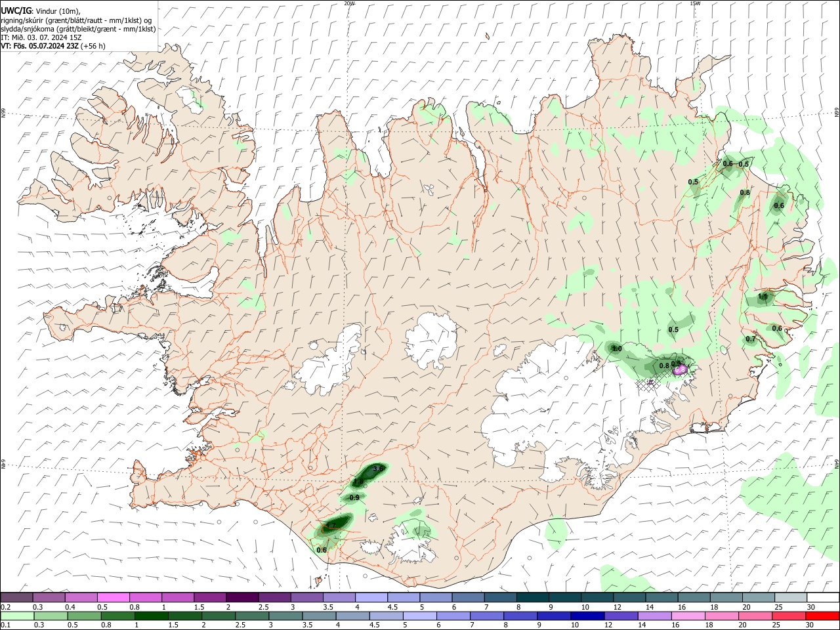840x630 pixels.
Task: Click the "VT: Fös. 05.07.2024 23Z (+56 h)" line
Action: click(x=53, y=46)
